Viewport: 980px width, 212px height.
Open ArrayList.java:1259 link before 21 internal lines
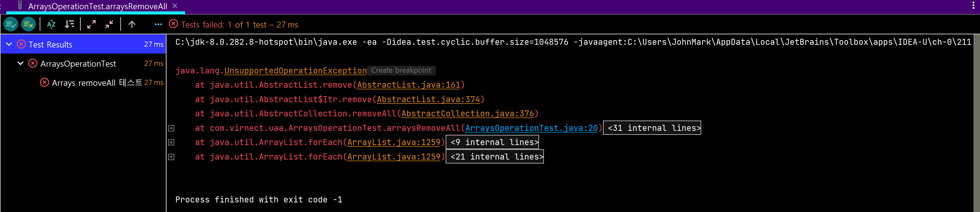point(394,157)
